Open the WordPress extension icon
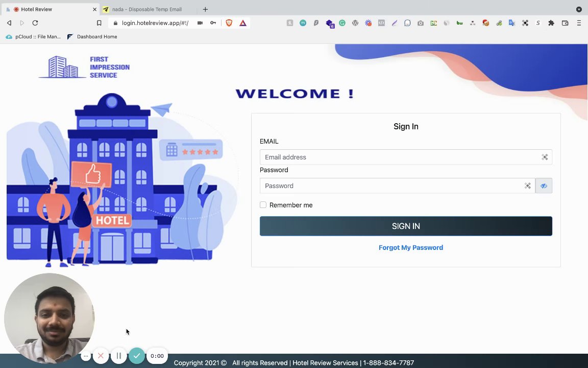Image resolution: width=588 pixels, height=368 pixels. [x=355, y=23]
